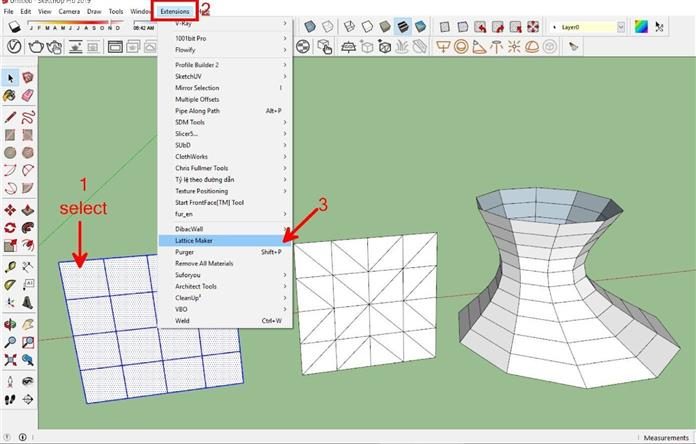Add a V-Ray sphere light

pyautogui.click(x=461, y=47)
